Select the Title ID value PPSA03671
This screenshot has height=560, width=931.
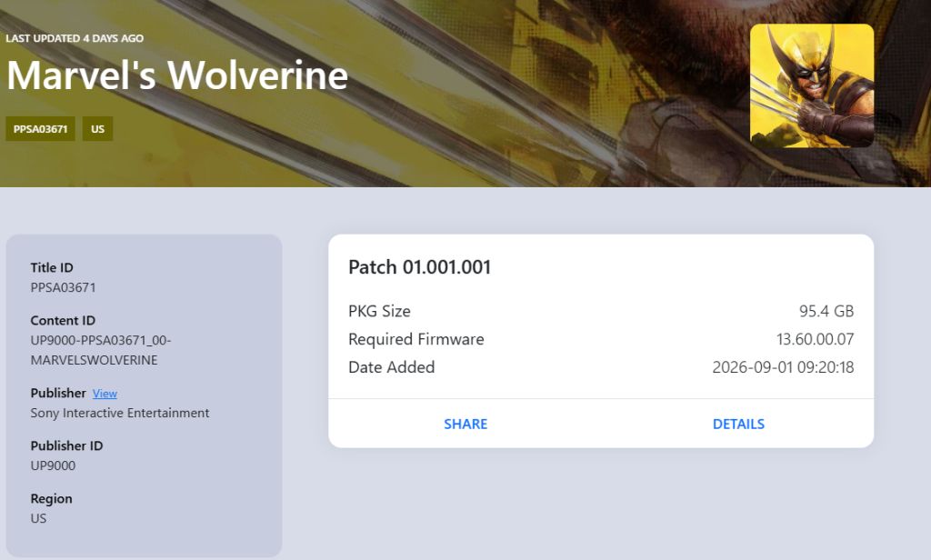click(63, 287)
